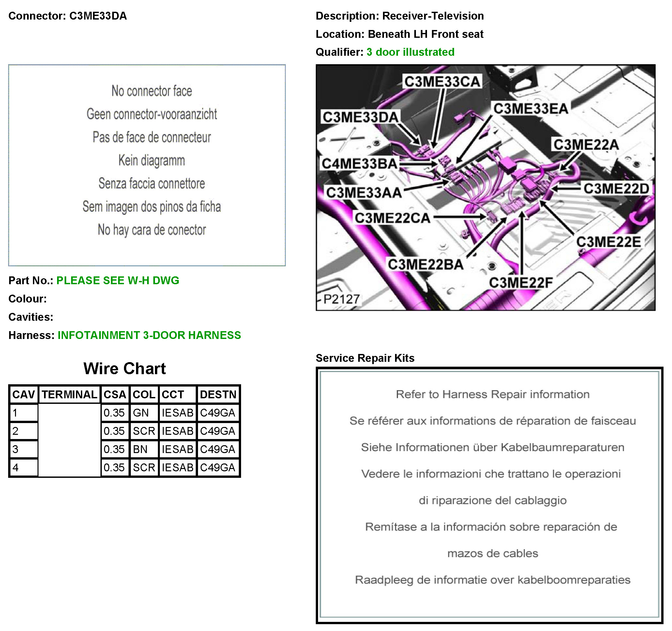The image size is (672, 631).
Task: Click the INFOTAINMENT 3-DOOR HARNESS link
Action: [149, 335]
